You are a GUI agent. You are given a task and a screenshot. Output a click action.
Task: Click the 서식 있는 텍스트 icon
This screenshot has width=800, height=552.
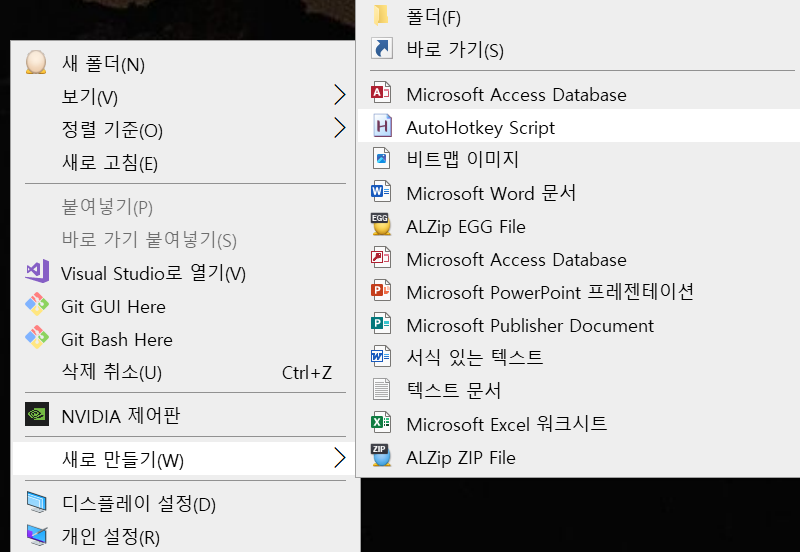[381, 356]
